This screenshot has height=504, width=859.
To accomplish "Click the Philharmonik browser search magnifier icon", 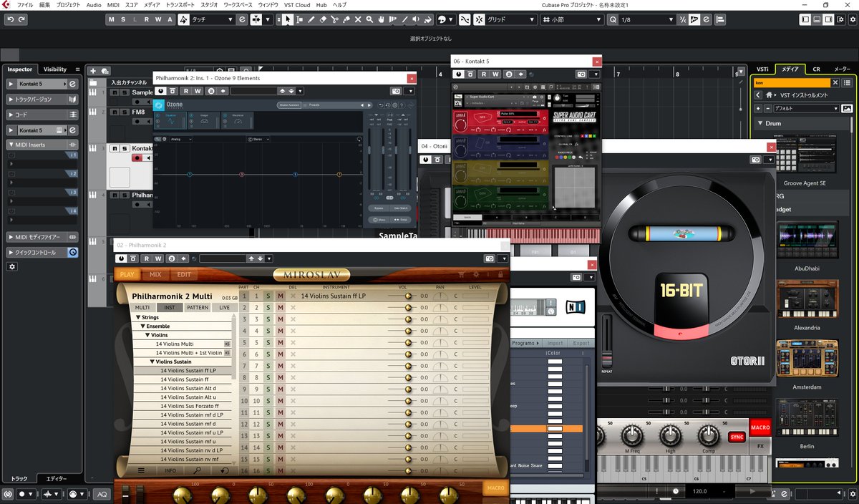I will point(197,470).
